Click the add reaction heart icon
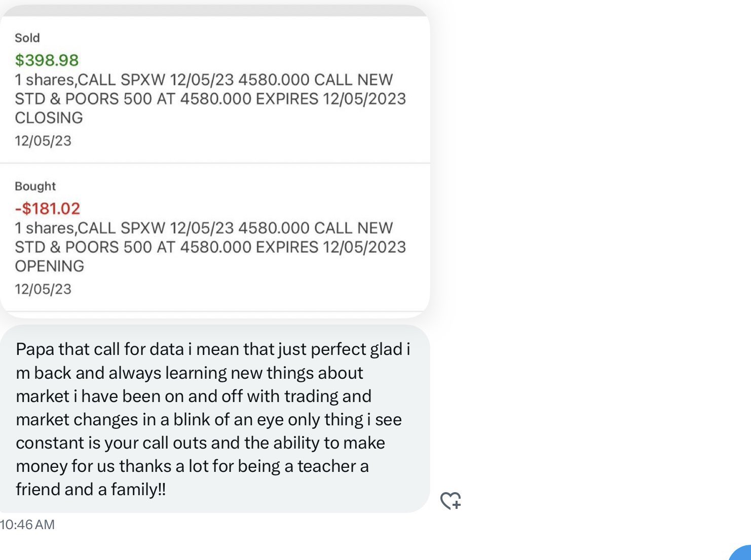 click(x=450, y=501)
